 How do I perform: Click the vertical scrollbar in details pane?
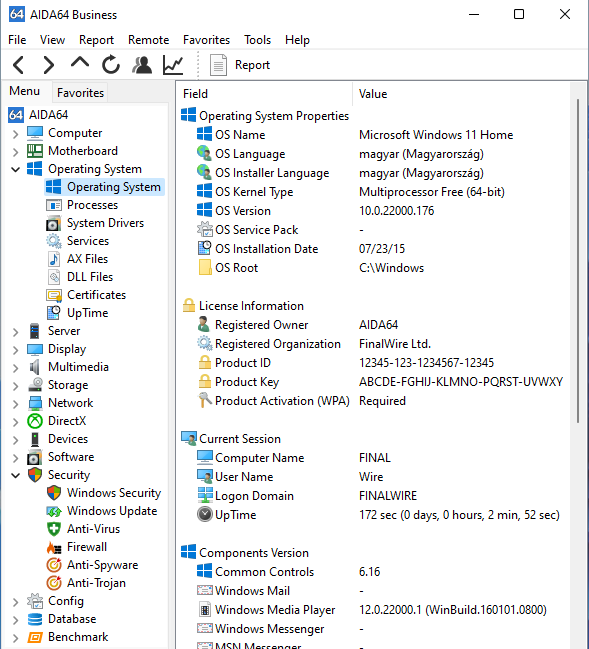click(578, 261)
